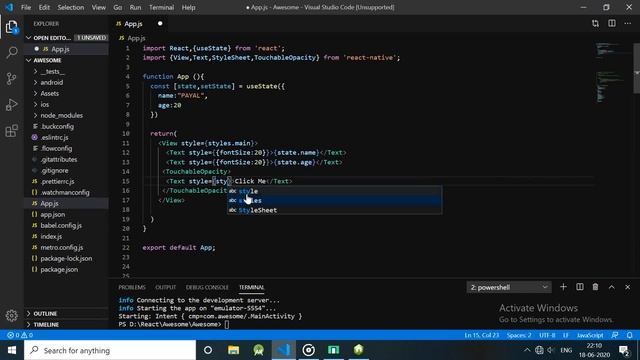Show hidden system tray icons
Viewport: 640px width, 360px height.
pos(527,350)
